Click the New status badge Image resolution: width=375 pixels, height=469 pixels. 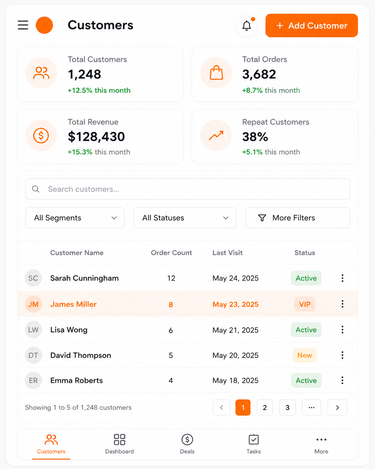tap(305, 355)
